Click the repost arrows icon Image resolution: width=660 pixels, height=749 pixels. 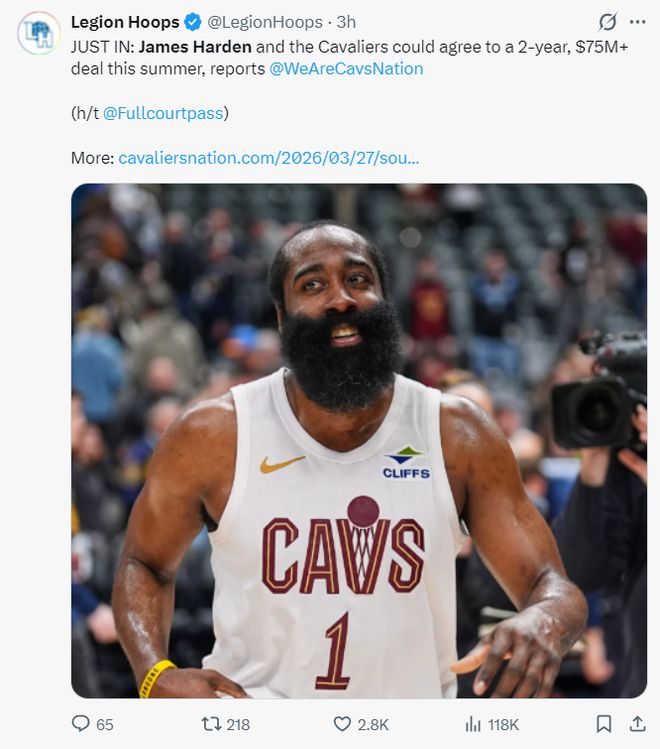pyautogui.click(x=211, y=724)
